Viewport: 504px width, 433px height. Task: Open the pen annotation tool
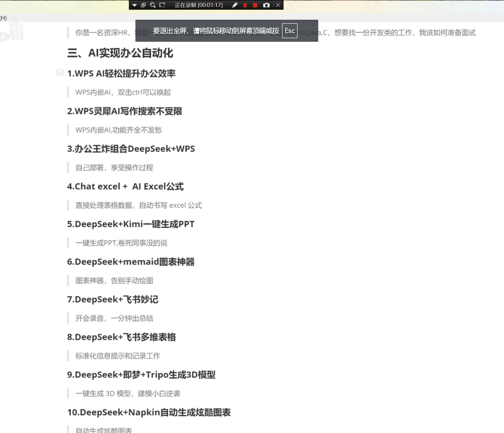pos(235,5)
